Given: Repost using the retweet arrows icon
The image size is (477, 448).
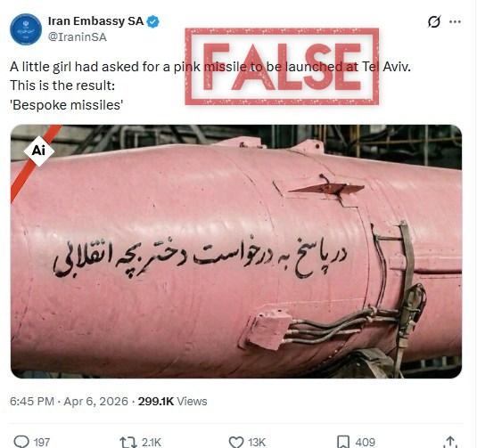Looking at the screenshot, I should [128, 443].
